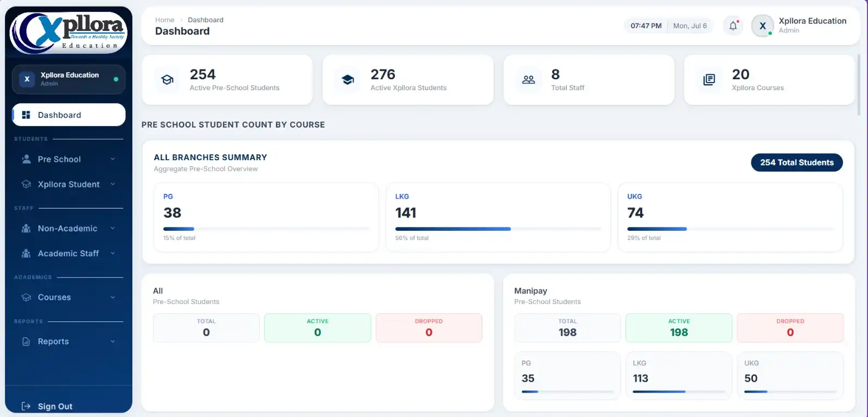Click green online status dot in sidebar card
868x417 pixels.
(116, 79)
